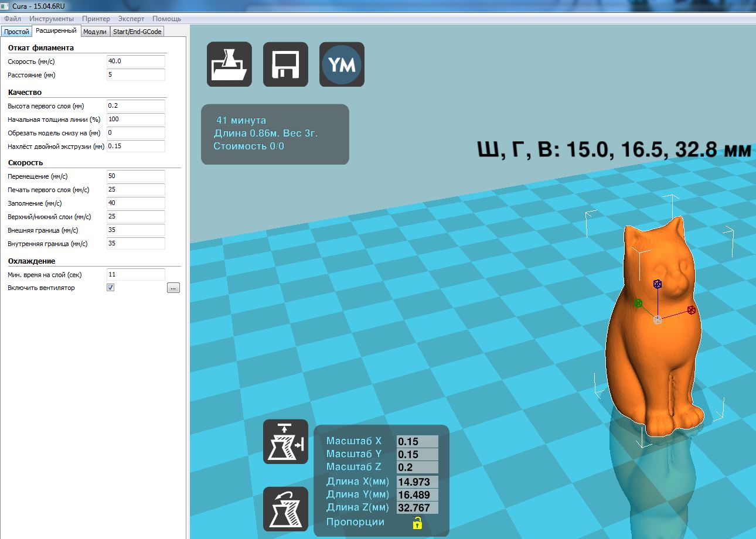Select the Scale tool icon
This screenshot has width=756, height=539.
point(285,442)
